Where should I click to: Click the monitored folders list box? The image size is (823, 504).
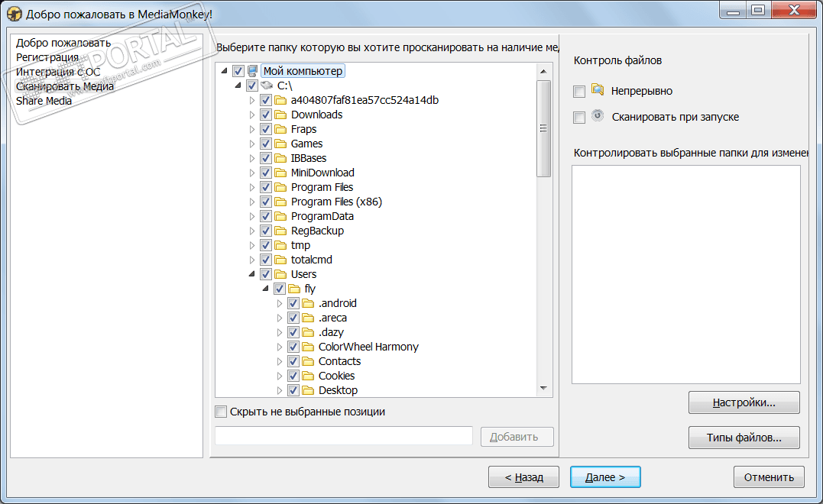click(x=686, y=275)
